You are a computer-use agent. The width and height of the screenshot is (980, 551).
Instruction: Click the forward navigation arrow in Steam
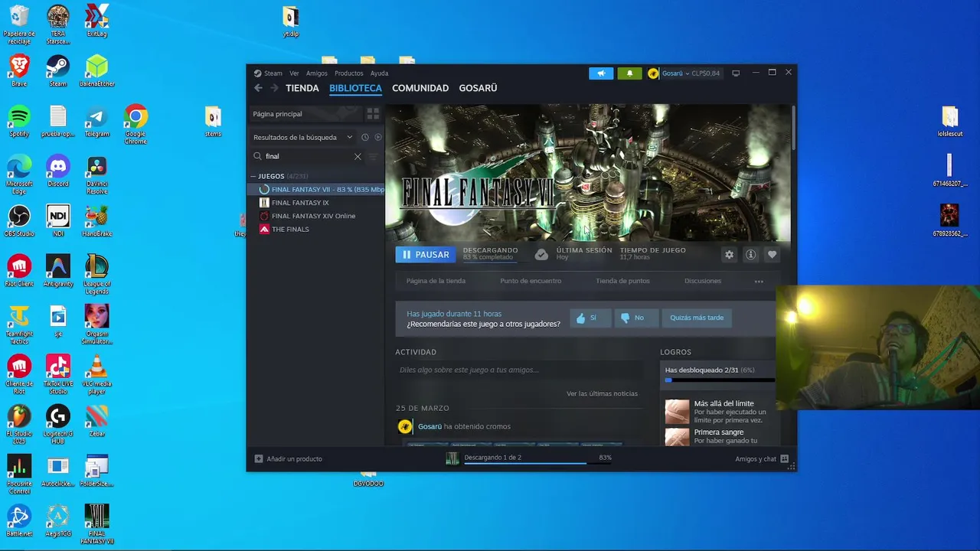[274, 88]
